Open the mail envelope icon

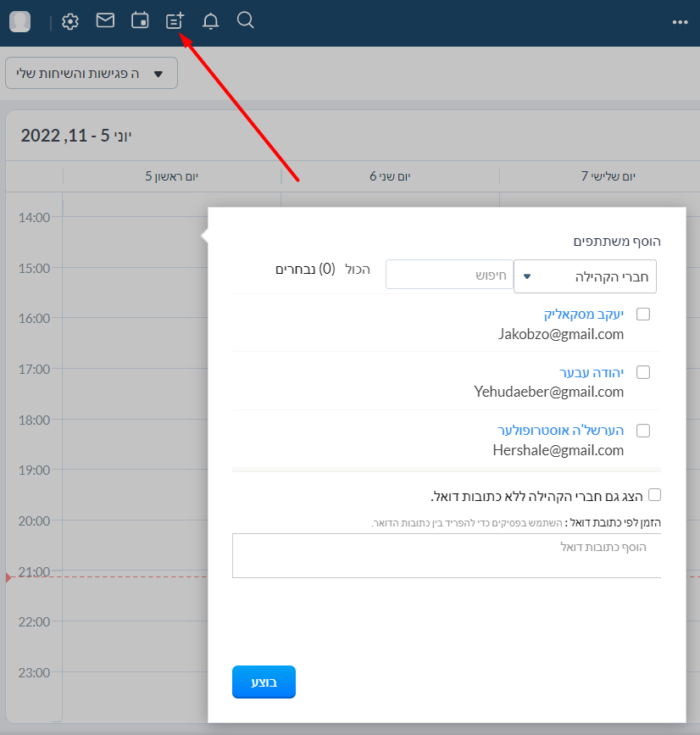(x=105, y=20)
